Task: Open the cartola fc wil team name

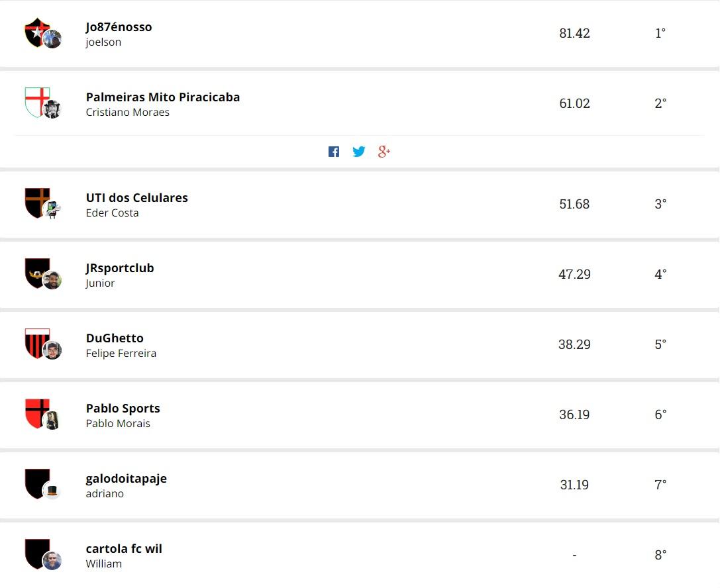Action: (124, 549)
